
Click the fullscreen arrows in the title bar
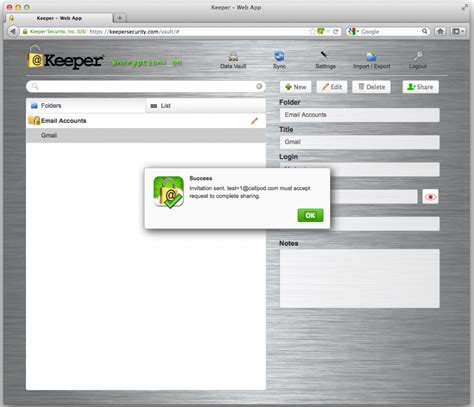(x=465, y=7)
